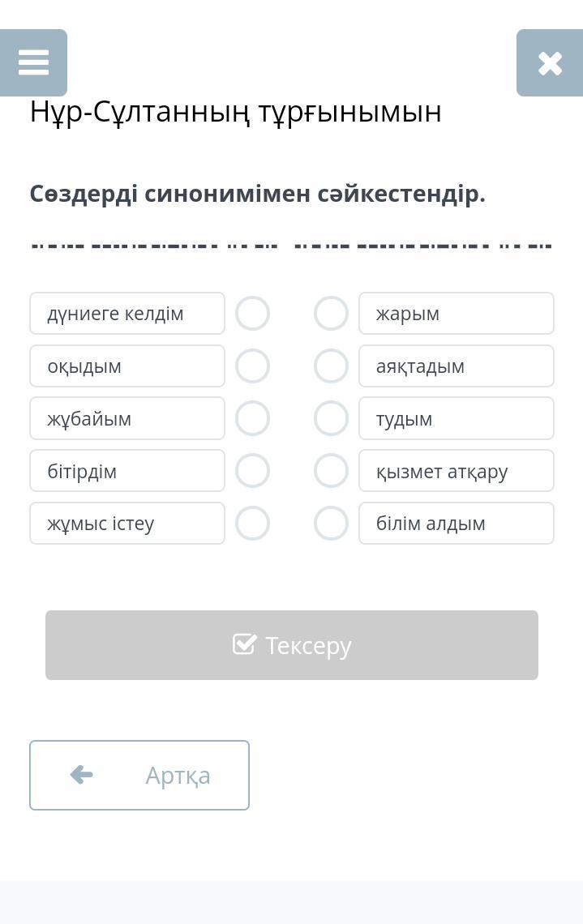Select radio beside аяқтадым
583x924 pixels.
(331, 366)
